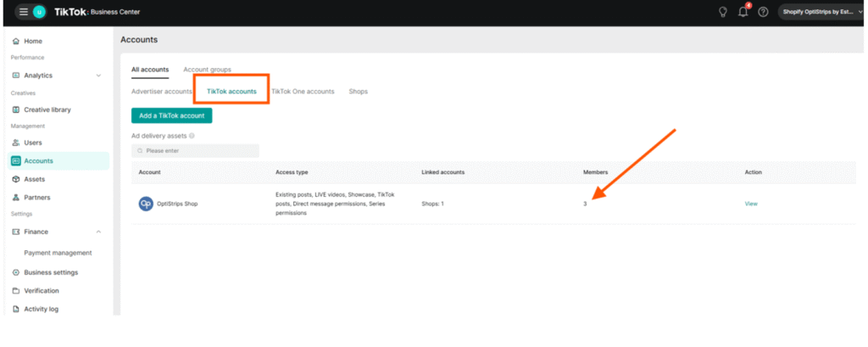The image size is (868, 347).
Task: Expand the Analytics sidebar section
Action: [x=98, y=76]
